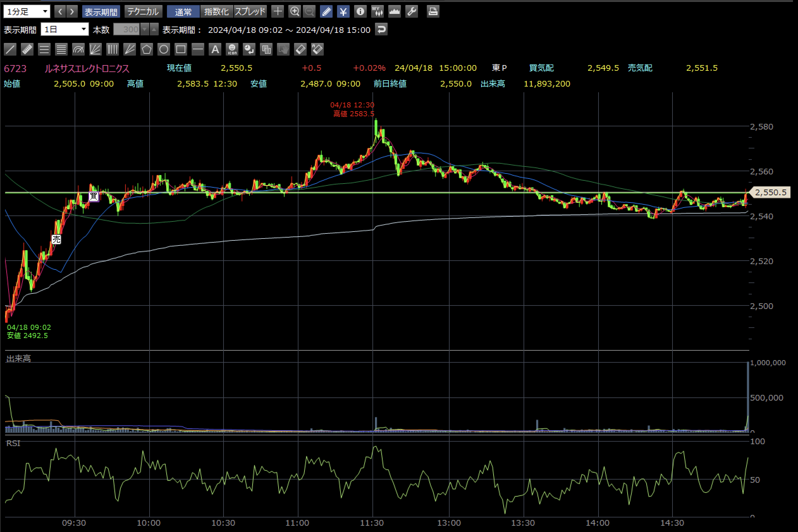Click the 本数 decrease down arrow
This screenshot has width=798, height=532.
145,29
